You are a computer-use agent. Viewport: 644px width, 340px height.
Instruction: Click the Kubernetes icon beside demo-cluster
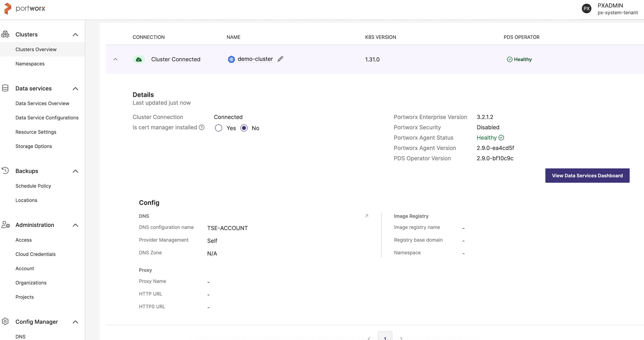pos(231,59)
